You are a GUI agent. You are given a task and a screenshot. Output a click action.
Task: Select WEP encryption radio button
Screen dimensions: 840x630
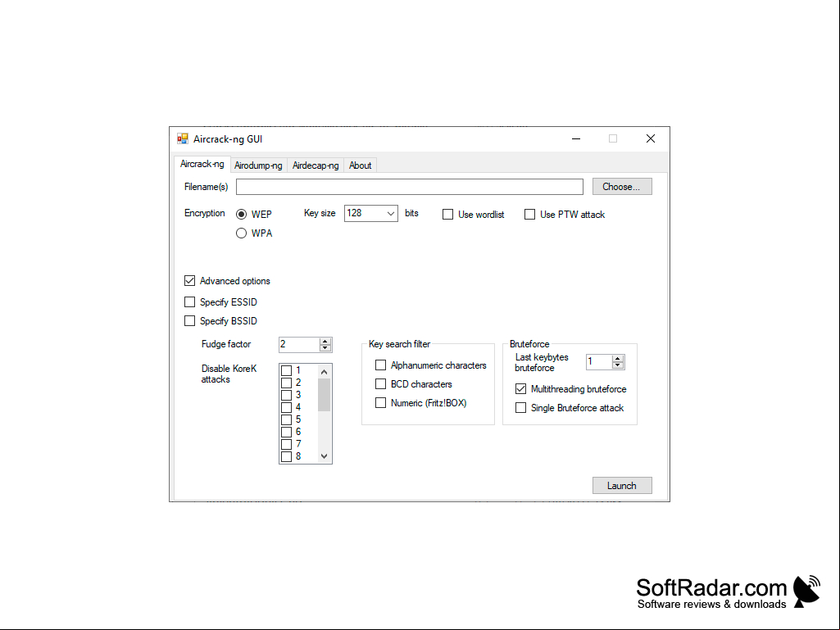coord(241,215)
